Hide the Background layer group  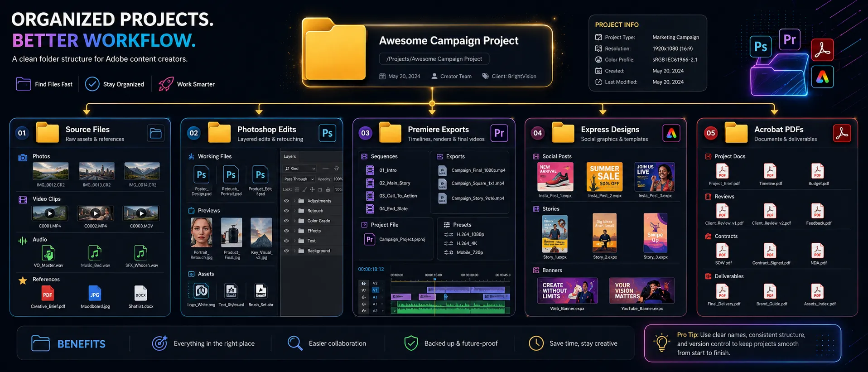(x=286, y=251)
